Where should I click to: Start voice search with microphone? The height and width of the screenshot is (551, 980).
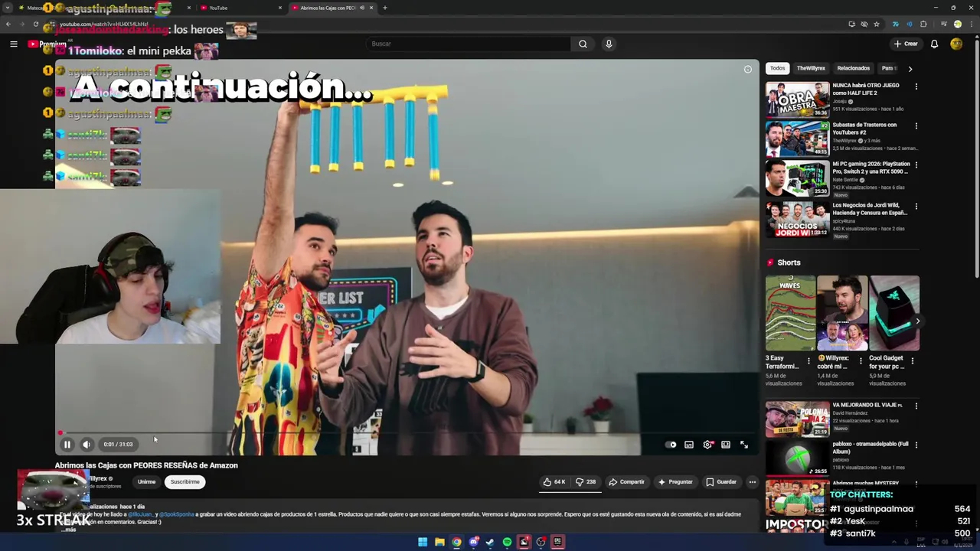click(609, 44)
